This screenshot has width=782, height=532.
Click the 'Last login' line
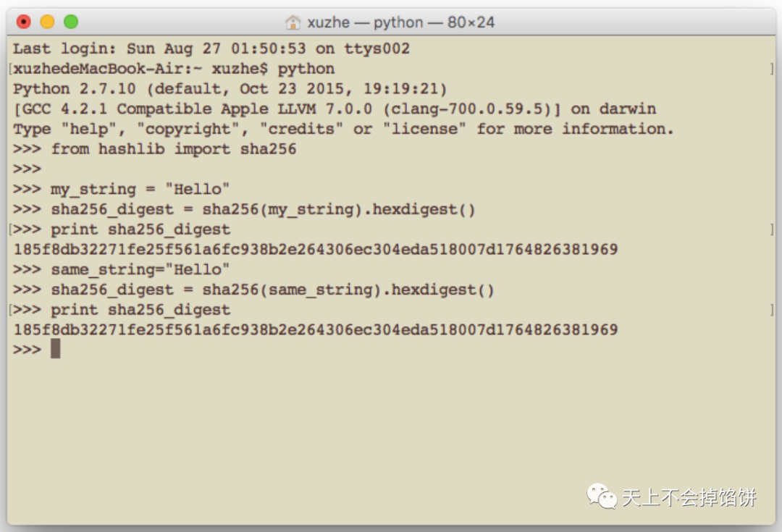211,49
